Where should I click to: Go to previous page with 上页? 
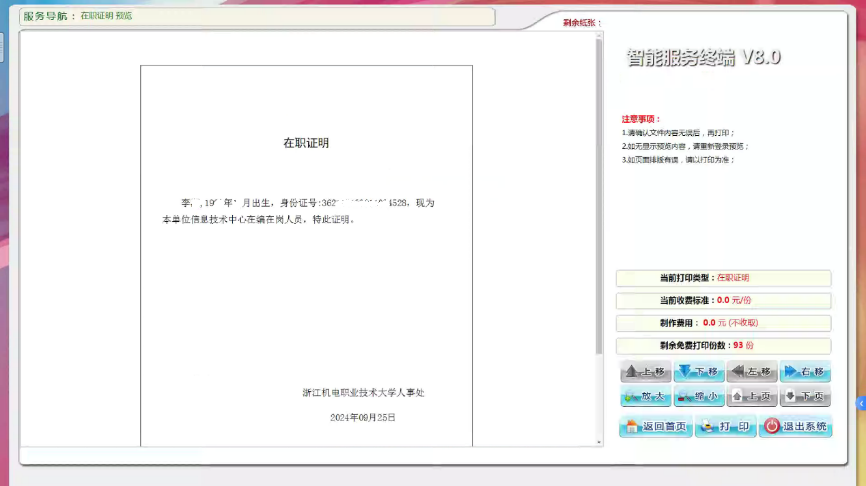point(752,397)
